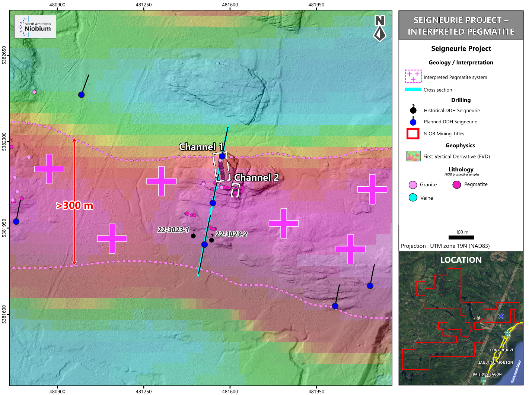Click the North American Niobium logo
This screenshot has width=532, height=395.
pos(35,26)
